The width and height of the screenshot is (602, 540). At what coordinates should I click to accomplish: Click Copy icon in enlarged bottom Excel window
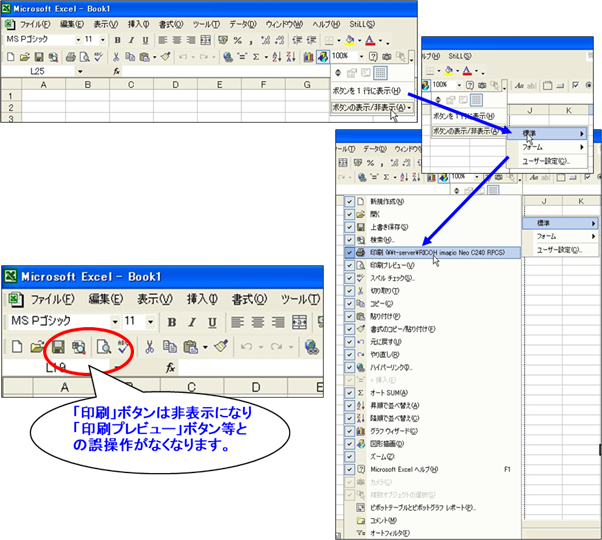170,347
